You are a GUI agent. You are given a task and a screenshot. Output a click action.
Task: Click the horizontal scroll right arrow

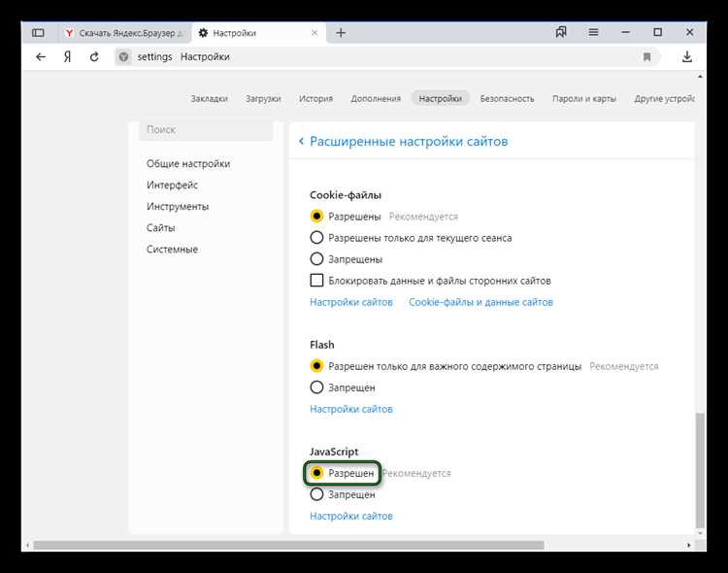tap(689, 545)
